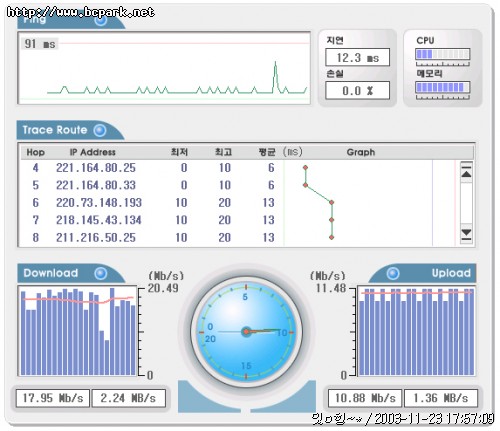
Task: Select IP address 221.164.80.33
Action: tap(96, 185)
